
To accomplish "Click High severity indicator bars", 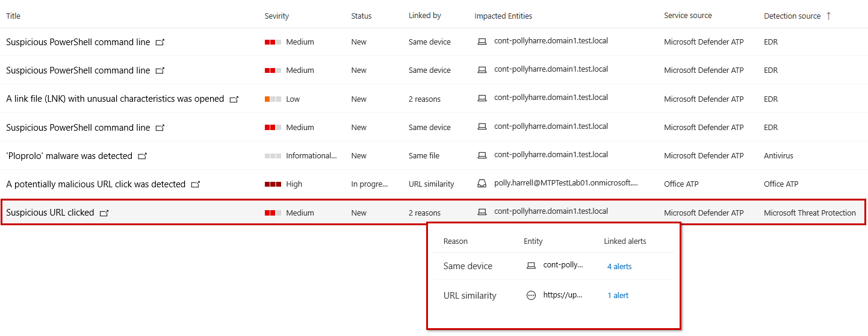I will (x=273, y=184).
